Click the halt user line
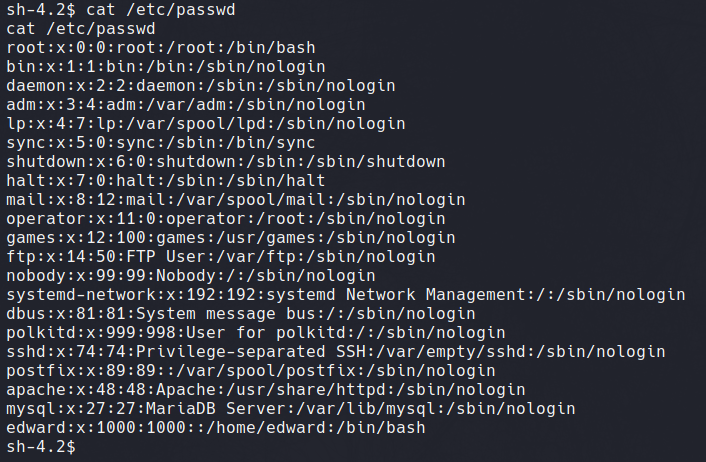Viewport: 706px width, 462px height. (166, 181)
